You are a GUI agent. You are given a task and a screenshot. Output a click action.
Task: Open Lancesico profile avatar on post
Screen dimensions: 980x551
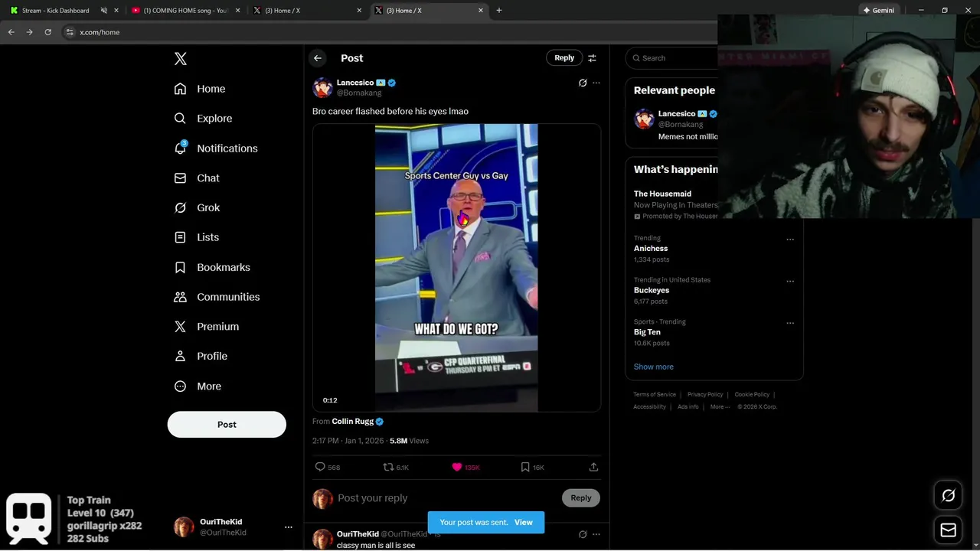click(x=322, y=87)
